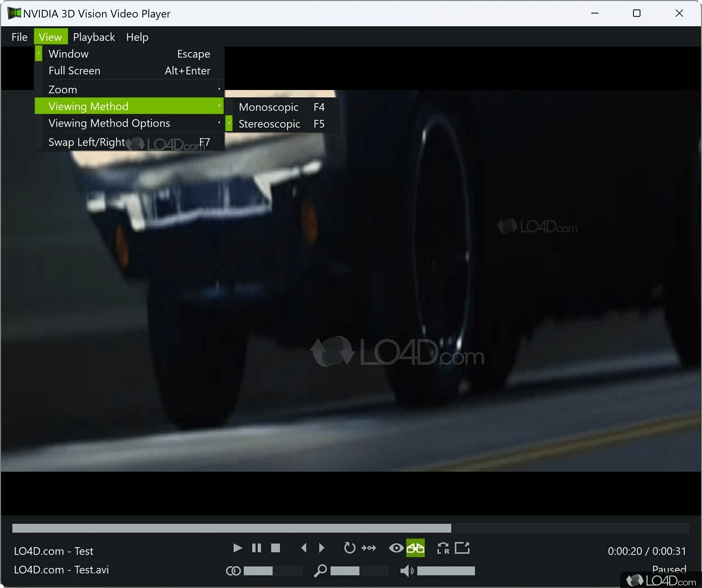Toggle the loop playback icon
Viewport: 702px width, 588px height.
[x=349, y=548]
